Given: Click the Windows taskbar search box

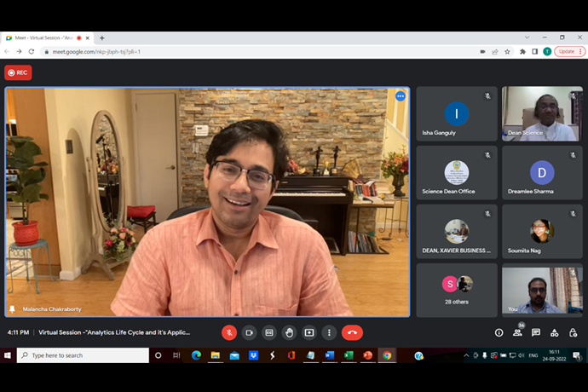Looking at the screenshot, I should pos(81,355).
